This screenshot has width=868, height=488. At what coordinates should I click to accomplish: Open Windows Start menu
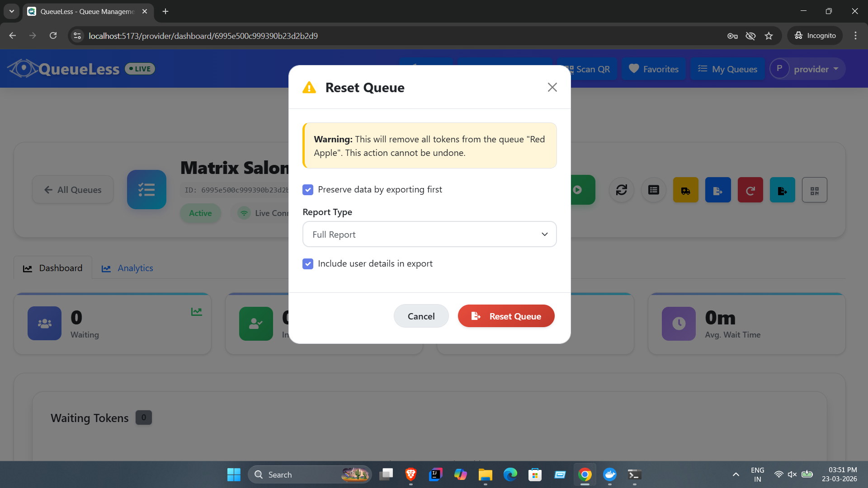[x=234, y=474]
